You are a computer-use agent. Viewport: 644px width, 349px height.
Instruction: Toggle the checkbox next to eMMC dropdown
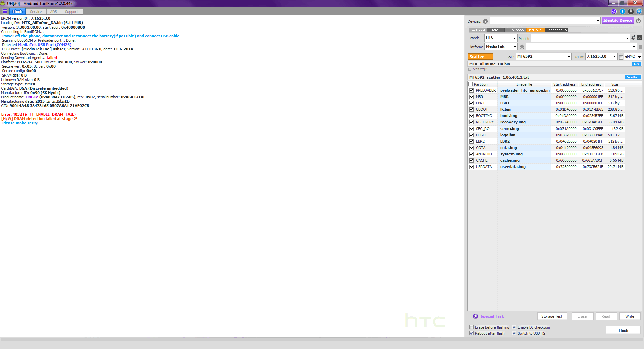click(x=621, y=57)
